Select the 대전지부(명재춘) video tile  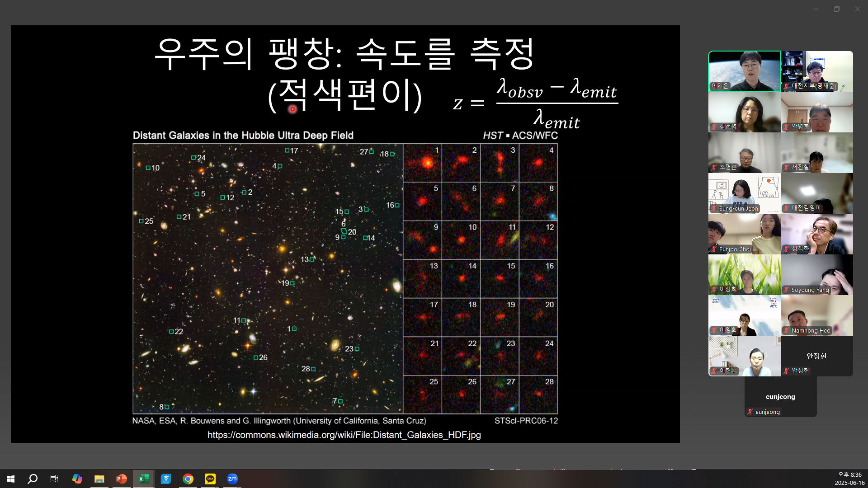(x=817, y=71)
